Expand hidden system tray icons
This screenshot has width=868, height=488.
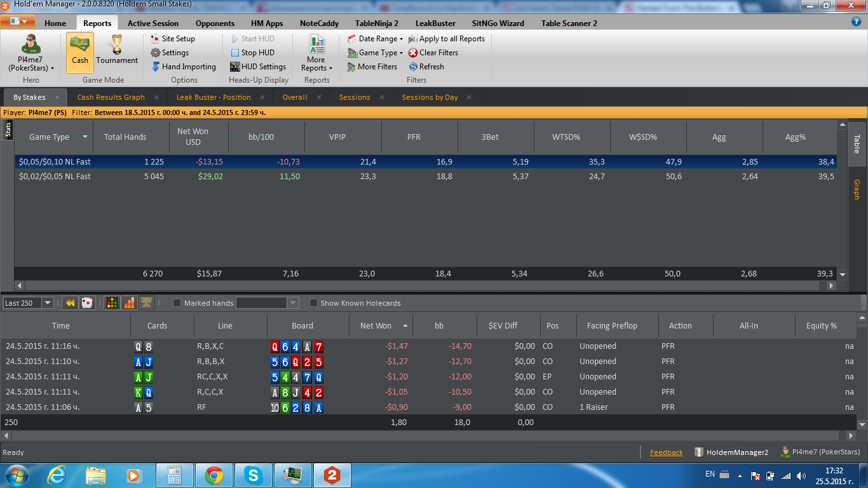point(739,475)
